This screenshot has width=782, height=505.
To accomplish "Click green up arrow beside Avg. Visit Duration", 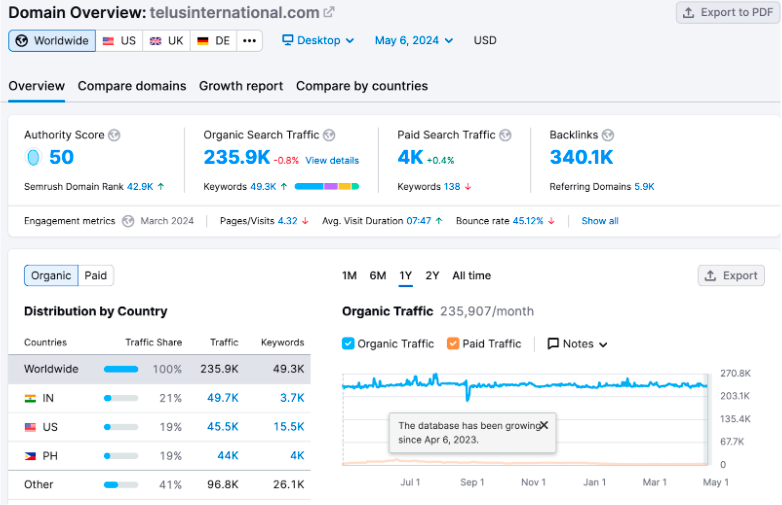I will [439, 221].
